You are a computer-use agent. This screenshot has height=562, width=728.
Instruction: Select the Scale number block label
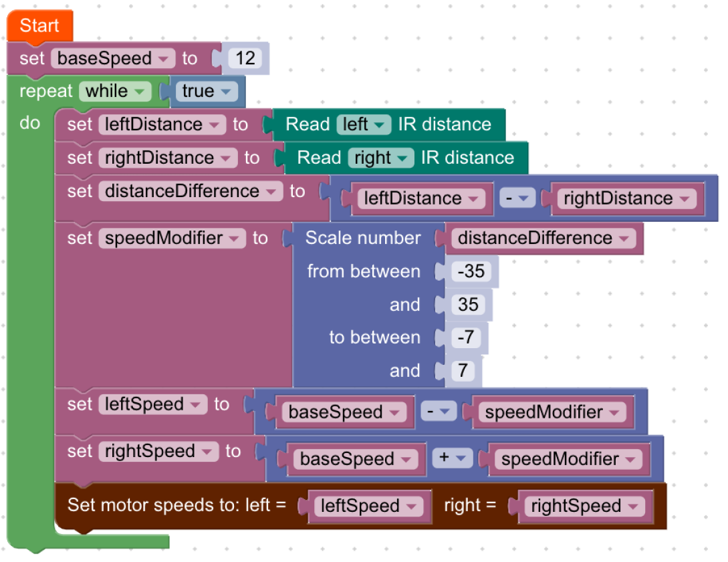point(363,239)
